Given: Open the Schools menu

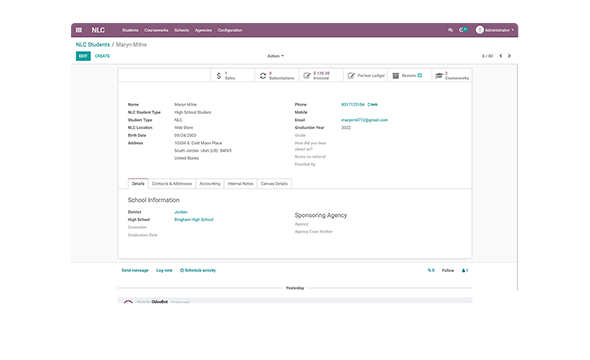Looking at the screenshot, I should pyautogui.click(x=181, y=30).
